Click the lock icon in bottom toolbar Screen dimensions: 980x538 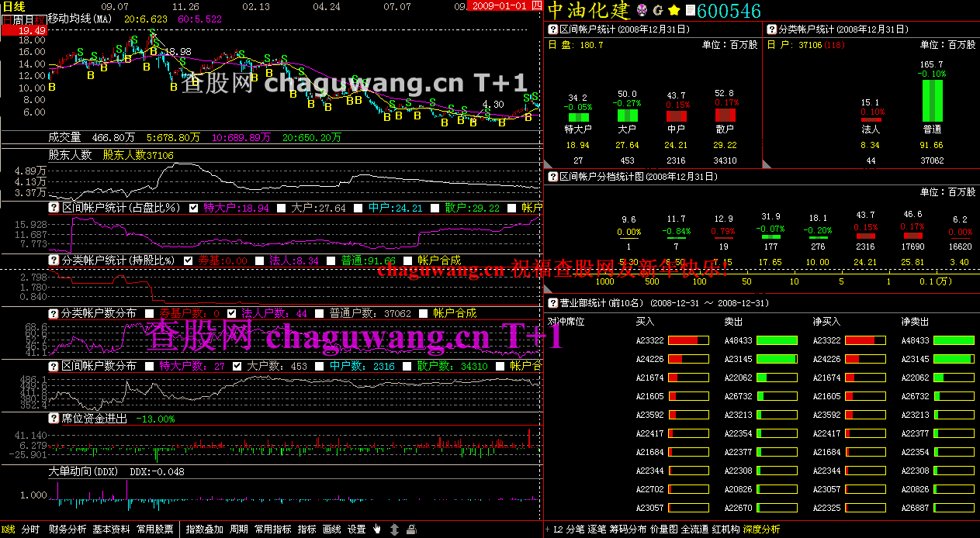click(411, 529)
